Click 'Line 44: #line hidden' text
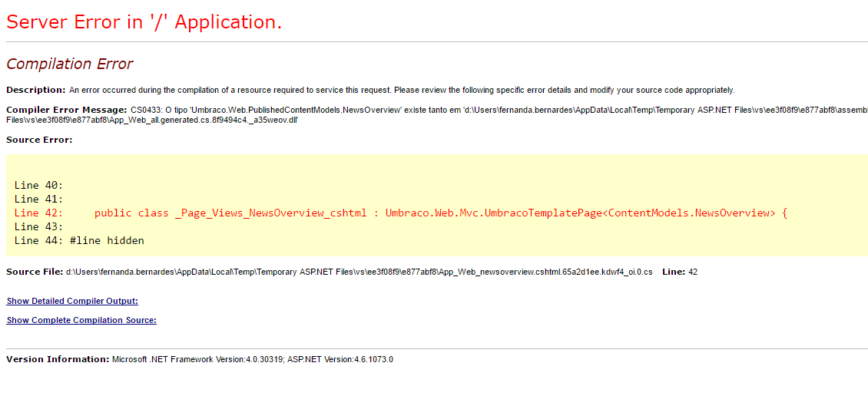 click(79, 240)
